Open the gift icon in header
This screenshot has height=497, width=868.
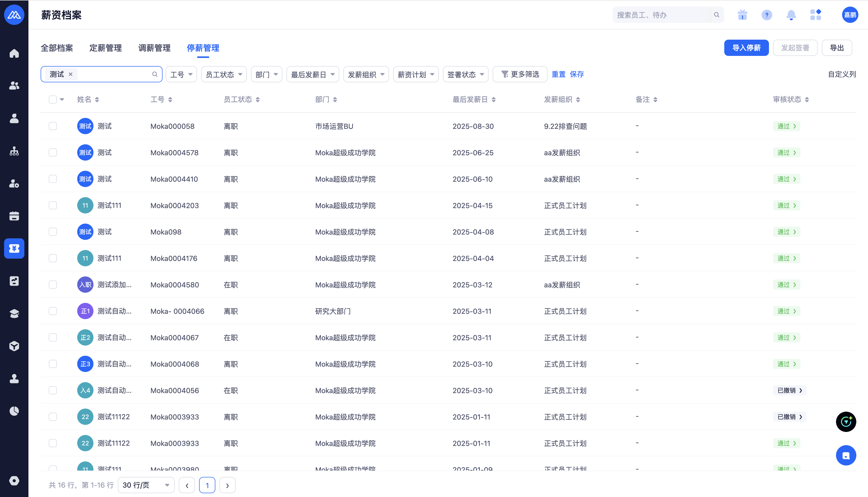pos(742,15)
